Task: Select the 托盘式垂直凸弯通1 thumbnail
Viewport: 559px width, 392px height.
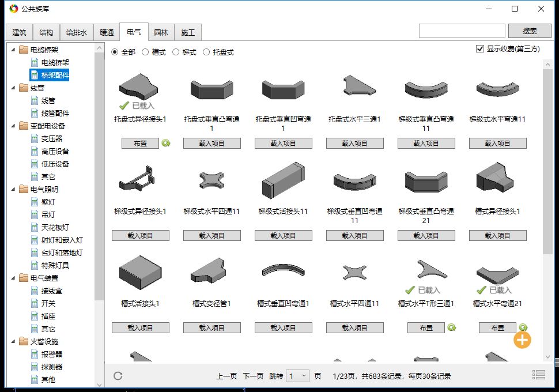Action: click(211, 89)
